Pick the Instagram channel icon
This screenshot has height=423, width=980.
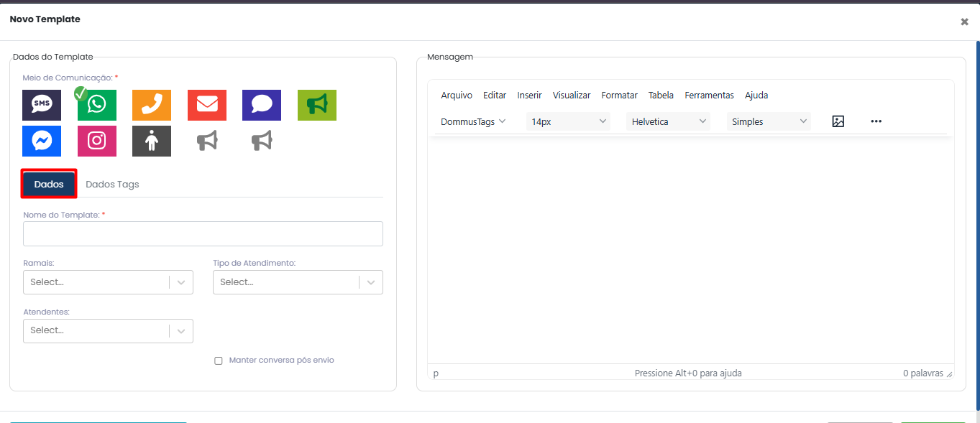point(96,141)
